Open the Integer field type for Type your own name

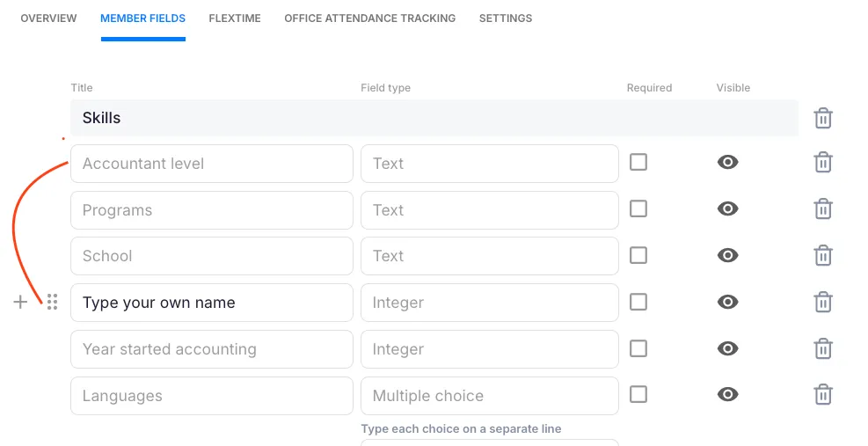pyautogui.click(x=489, y=303)
